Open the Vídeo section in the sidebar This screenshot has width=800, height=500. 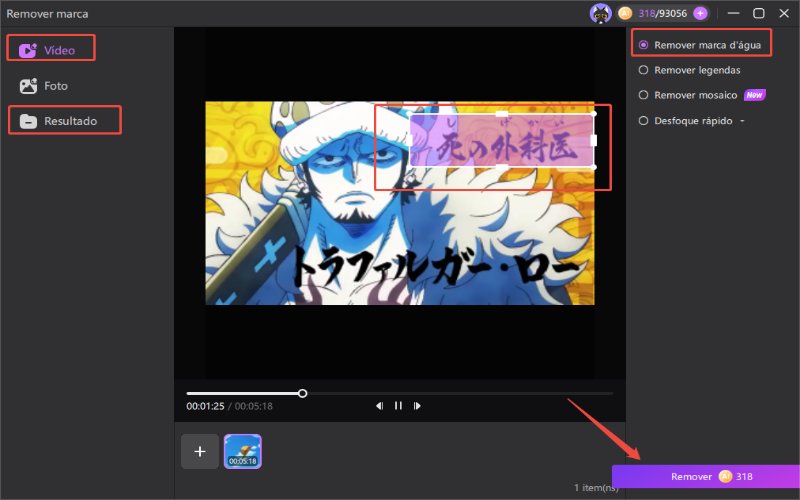click(x=50, y=49)
